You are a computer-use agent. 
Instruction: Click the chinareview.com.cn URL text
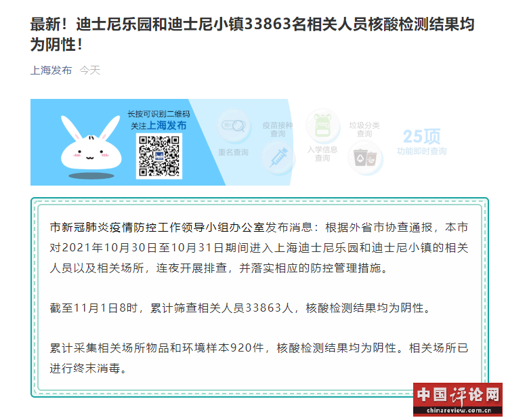pos(459,411)
